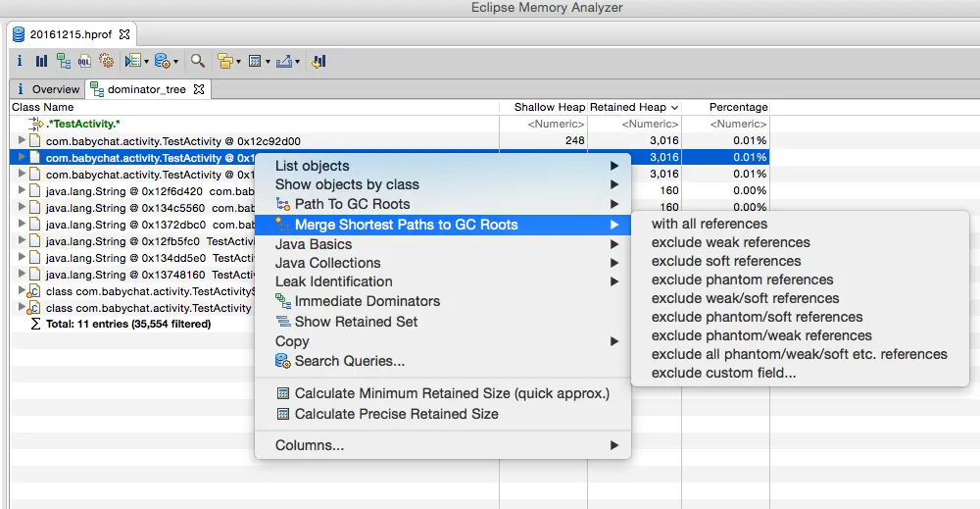Open the Histogram toolbar icon
980x509 pixels.
click(x=41, y=61)
